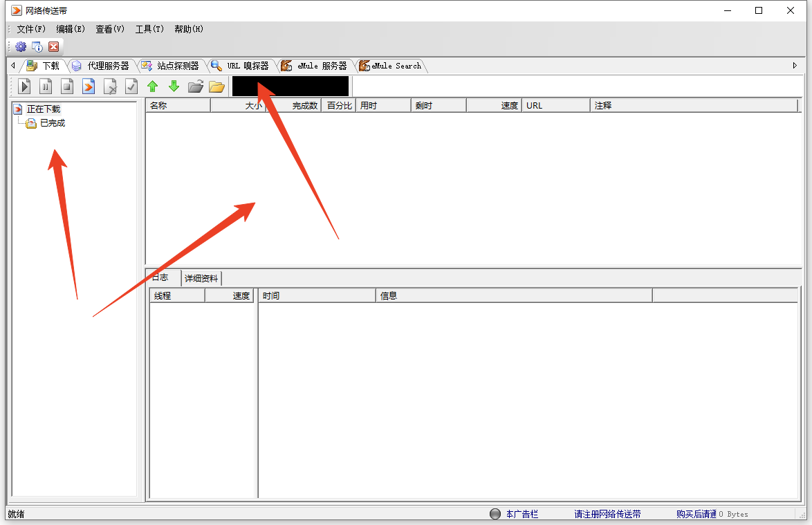Click the yellow open folder icon
The height and width of the screenshot is (525, 812).
[217, 86]
